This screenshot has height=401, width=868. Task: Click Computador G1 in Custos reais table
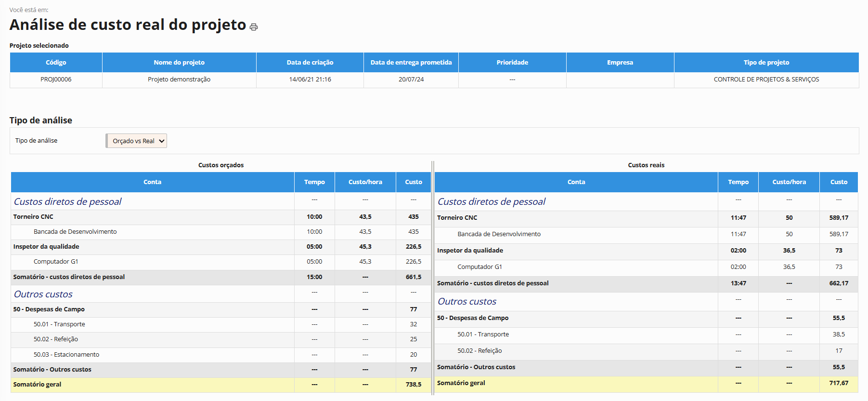(479, 267)
